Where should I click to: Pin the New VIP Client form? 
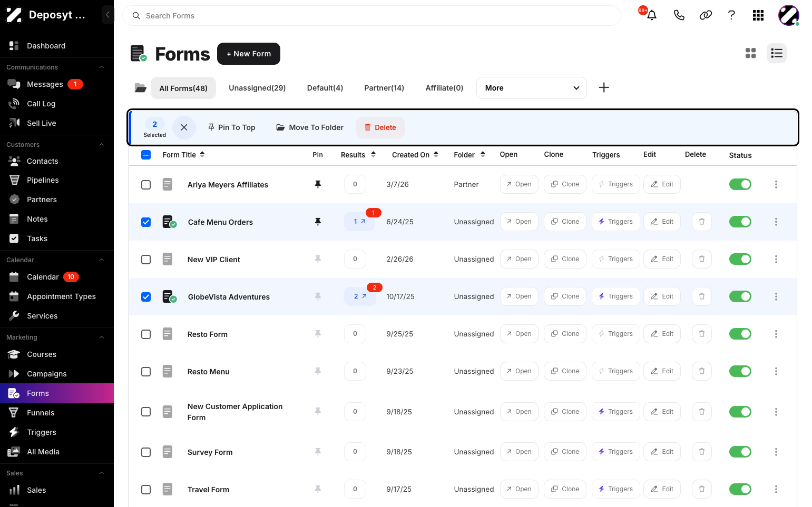click(x=318, y=259)
